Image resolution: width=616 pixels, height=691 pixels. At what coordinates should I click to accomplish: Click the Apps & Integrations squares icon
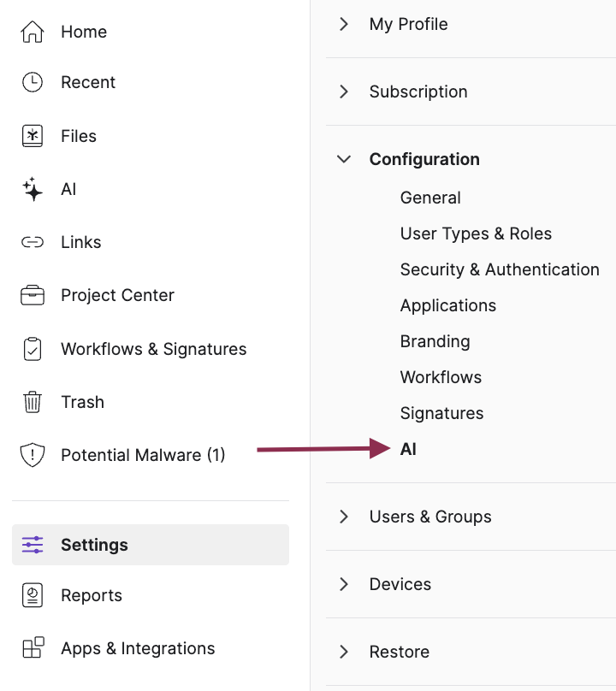pos(33,648)
